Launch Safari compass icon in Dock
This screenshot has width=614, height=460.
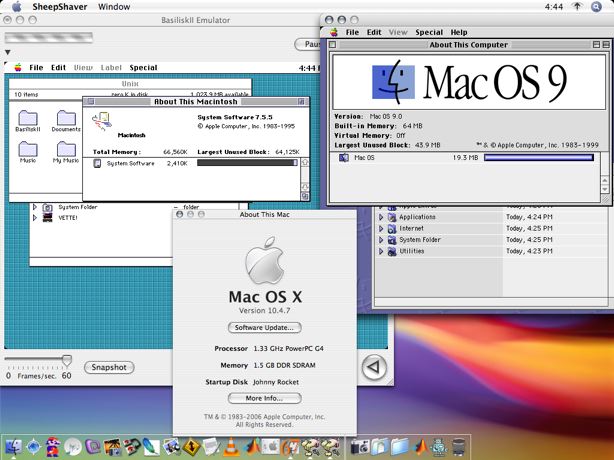[34, 447]
